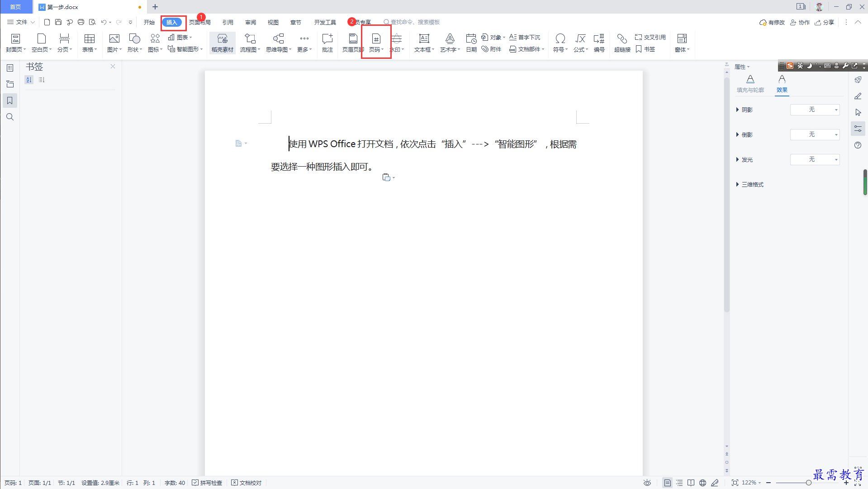
Task: Open the zoom percentage 122% dropdown
Action: [x=751, y=483]
